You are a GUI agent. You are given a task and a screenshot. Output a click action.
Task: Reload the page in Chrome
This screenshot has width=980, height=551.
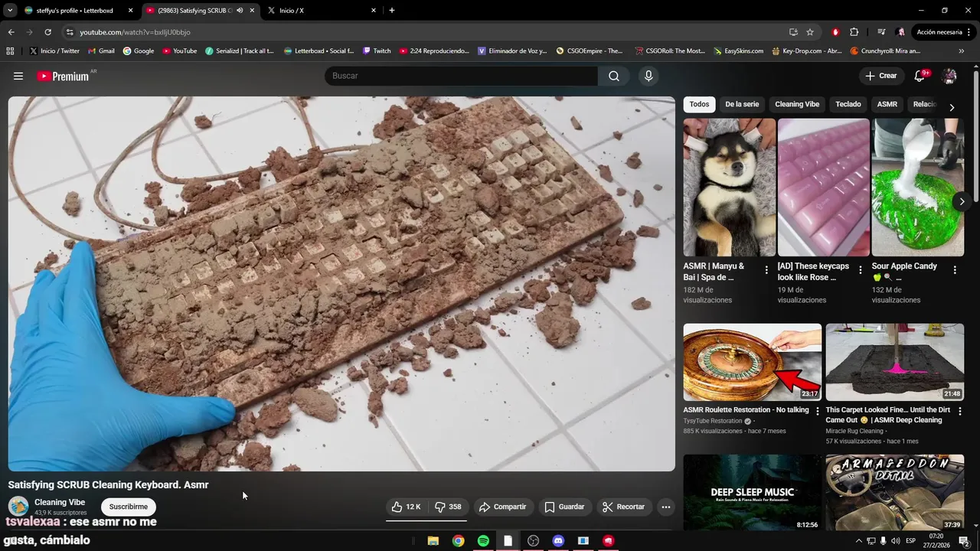(47, 32)
